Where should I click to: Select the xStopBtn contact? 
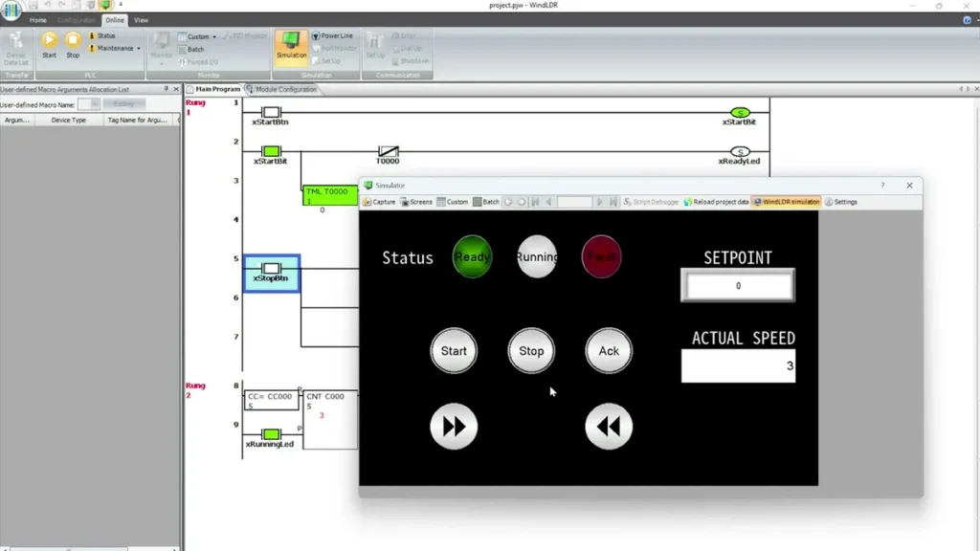coord(271,273)
